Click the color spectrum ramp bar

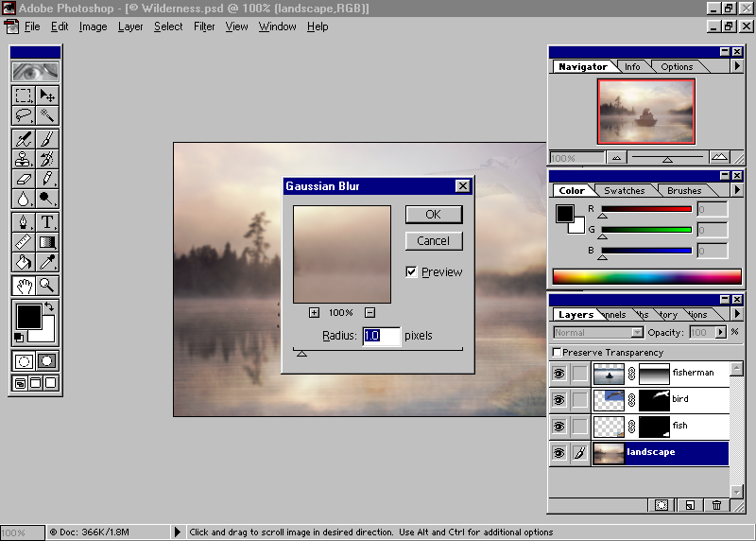647,276
